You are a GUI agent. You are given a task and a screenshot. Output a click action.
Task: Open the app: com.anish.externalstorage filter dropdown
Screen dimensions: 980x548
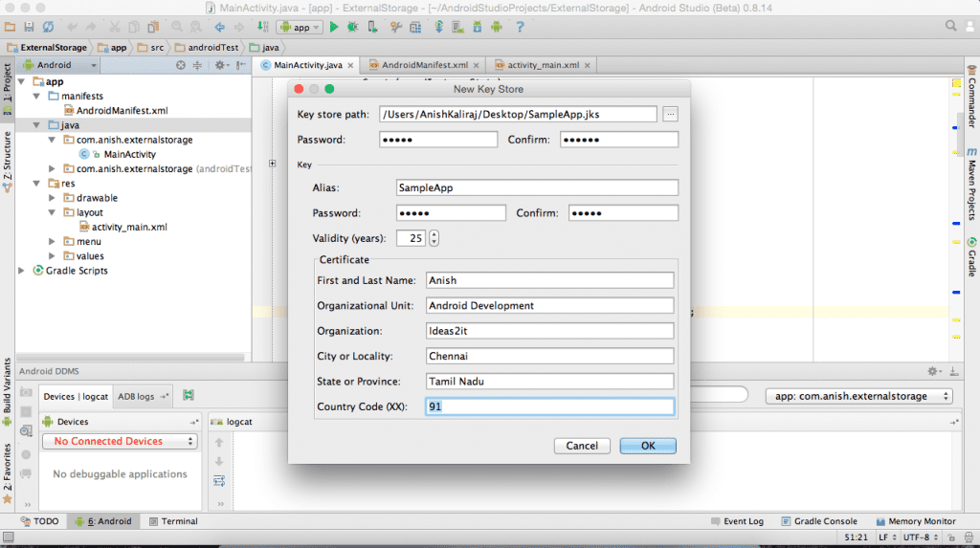coord(859,396)
